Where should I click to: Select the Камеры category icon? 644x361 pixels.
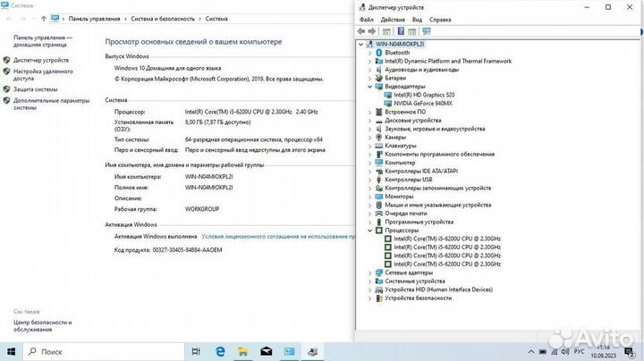[x=379, y=137]
